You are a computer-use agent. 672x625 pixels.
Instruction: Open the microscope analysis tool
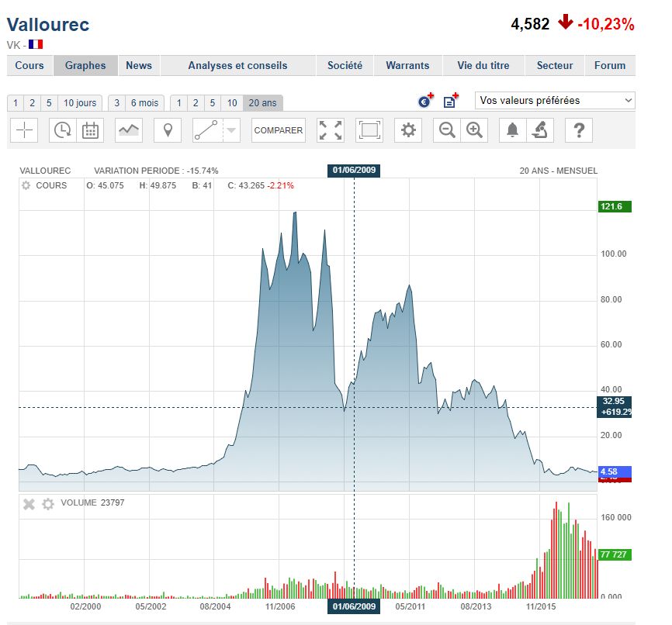540,129
